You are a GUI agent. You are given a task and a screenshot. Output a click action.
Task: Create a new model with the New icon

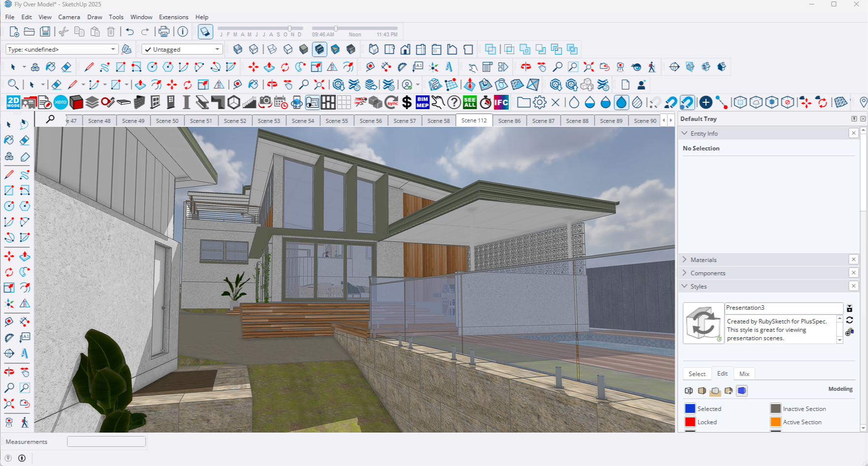14,32
